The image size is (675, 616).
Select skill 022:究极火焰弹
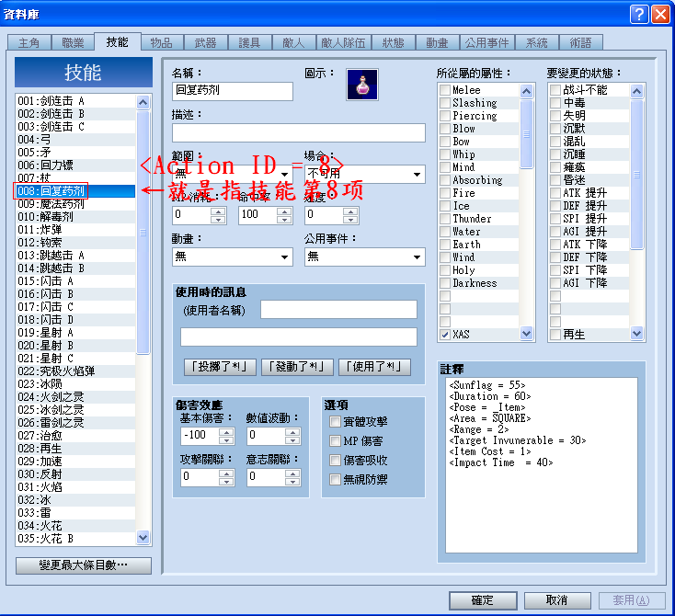pos(74,371)
